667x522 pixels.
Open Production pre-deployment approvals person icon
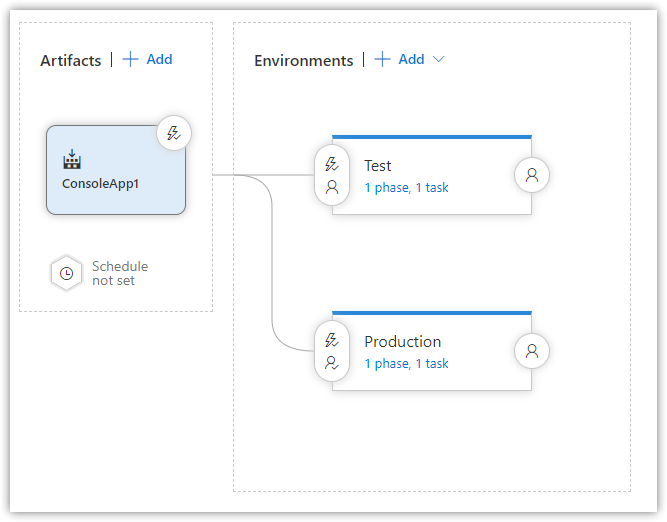coord(332,363)
